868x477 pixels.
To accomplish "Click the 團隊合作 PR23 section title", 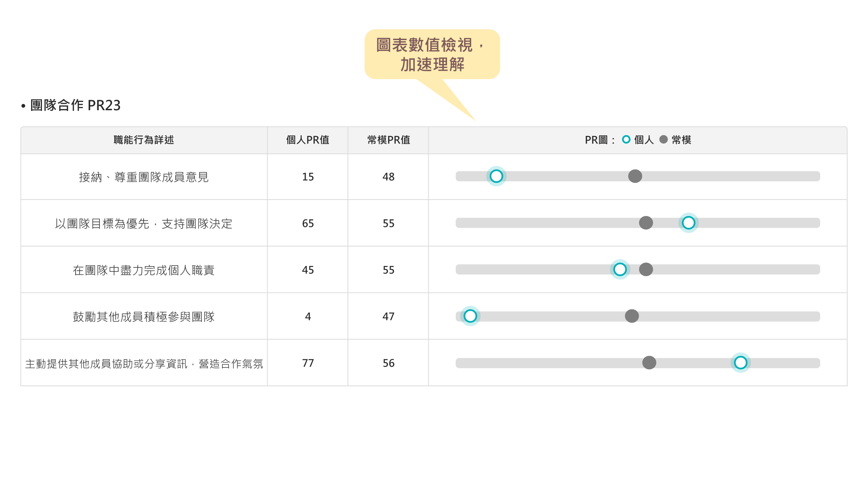I will (75, 105).
